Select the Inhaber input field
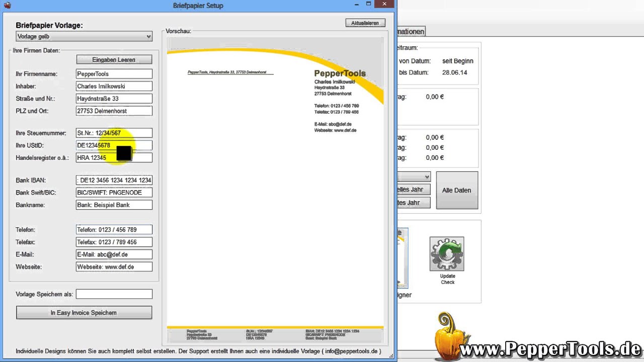The width and height of the screenshot is (644, 362). click(x=114, y=86)
